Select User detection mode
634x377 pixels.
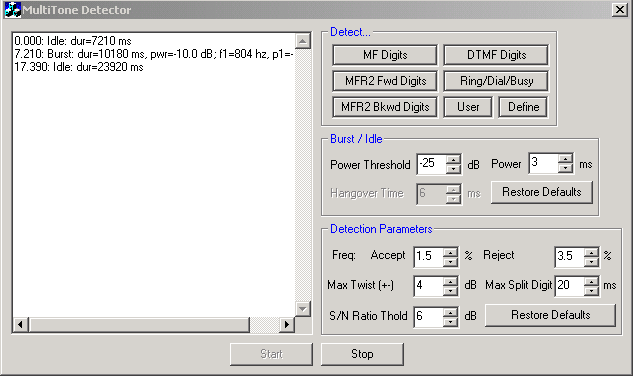[x=468, y=107]
